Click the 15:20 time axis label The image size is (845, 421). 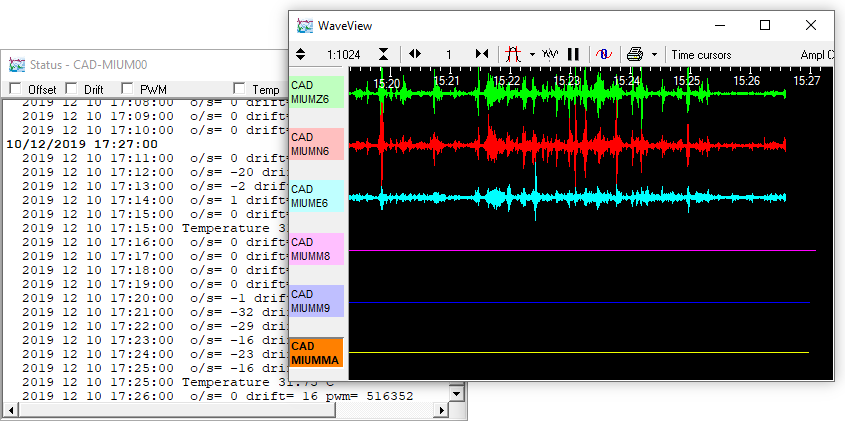pyautogui.click(x=386, y=82)
